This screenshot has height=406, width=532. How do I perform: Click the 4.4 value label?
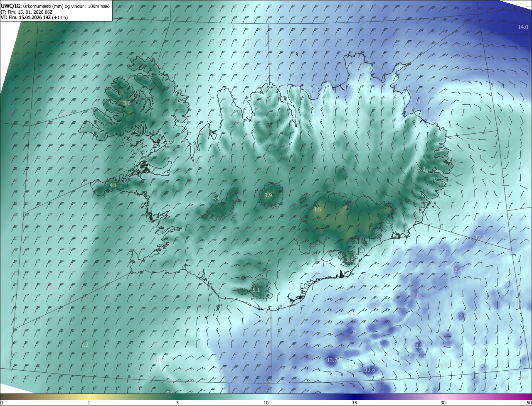tap(215, 198)
